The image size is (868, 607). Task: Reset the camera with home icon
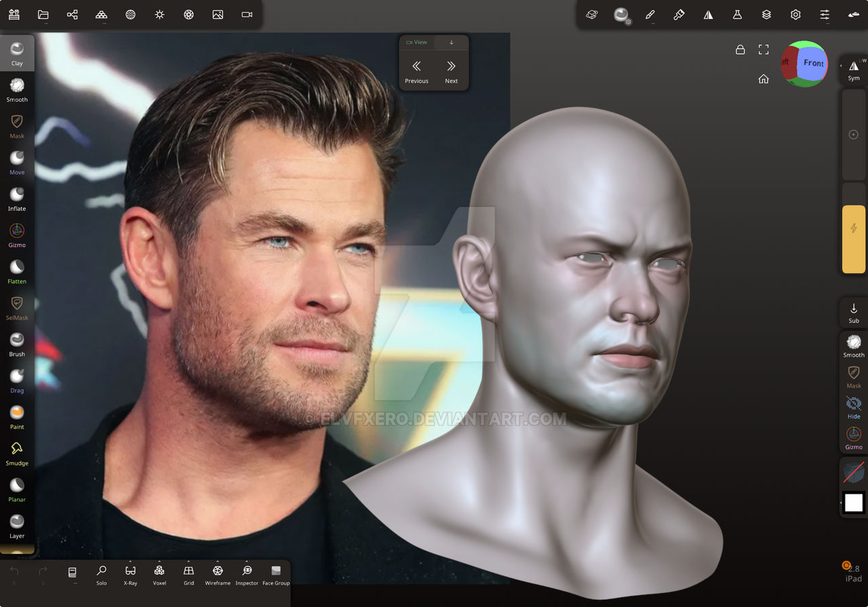click(x=764, y=79)
